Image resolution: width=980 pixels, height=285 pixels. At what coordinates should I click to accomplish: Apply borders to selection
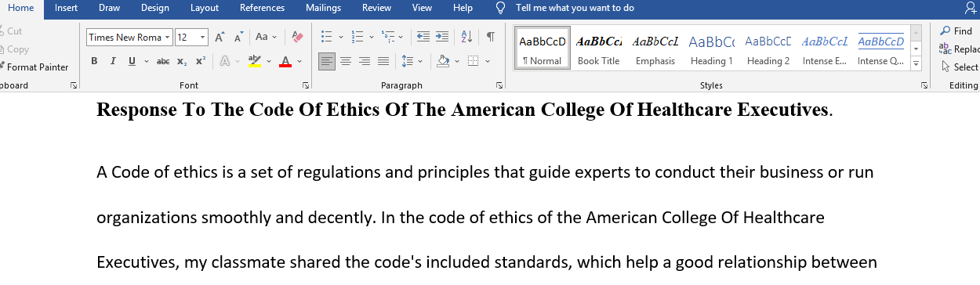point(473,61)
